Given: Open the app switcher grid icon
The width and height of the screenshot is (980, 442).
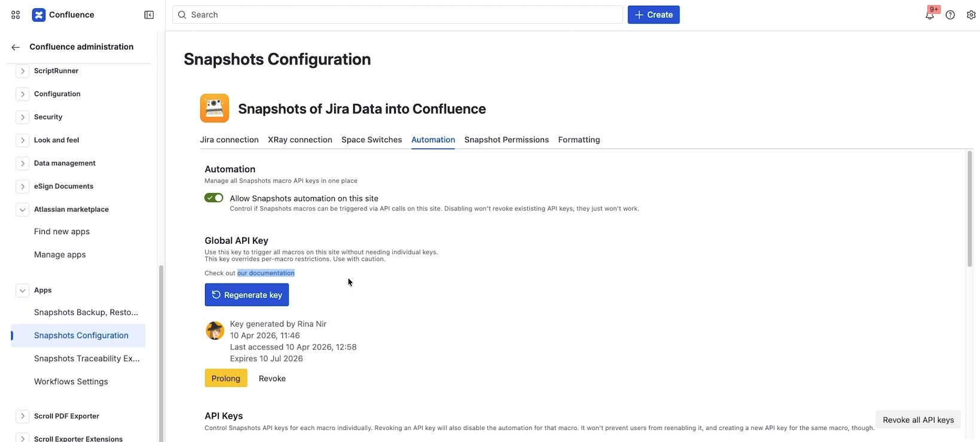Looking at the screenshot, I should click(x=16, y=15).
